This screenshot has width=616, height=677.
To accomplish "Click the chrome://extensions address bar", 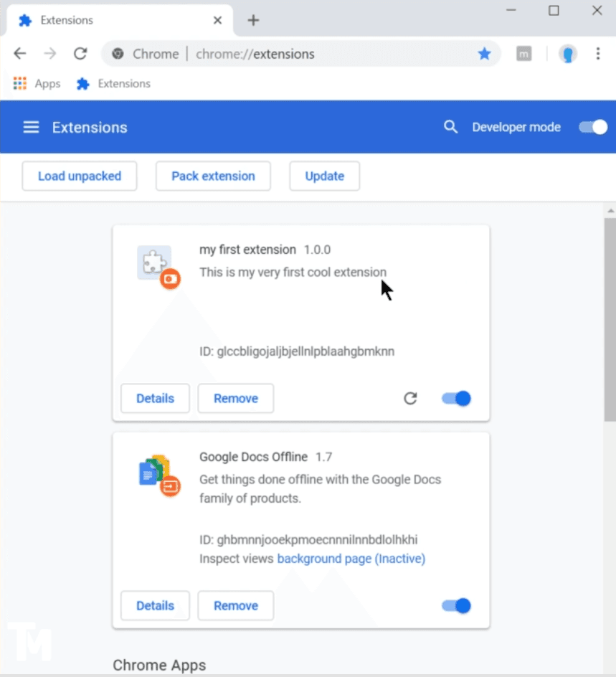I will coord(301,54).
